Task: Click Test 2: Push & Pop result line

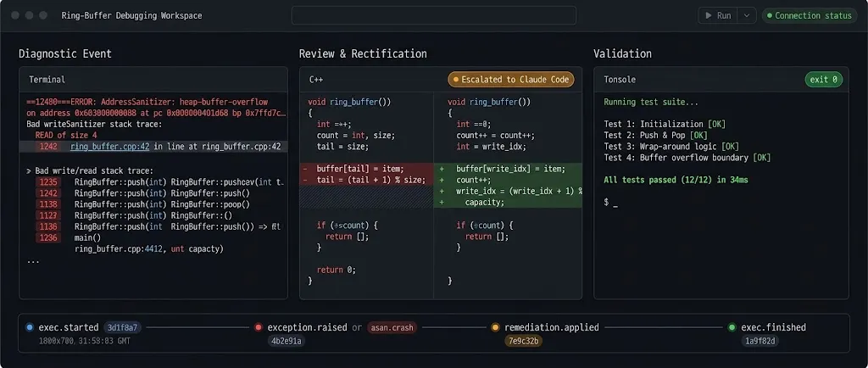Action: 655,135
